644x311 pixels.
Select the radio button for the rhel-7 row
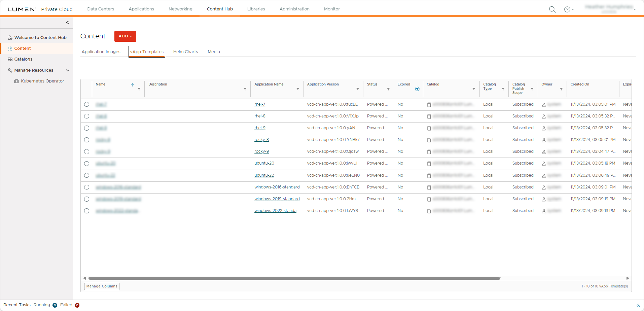coord(86,104)
